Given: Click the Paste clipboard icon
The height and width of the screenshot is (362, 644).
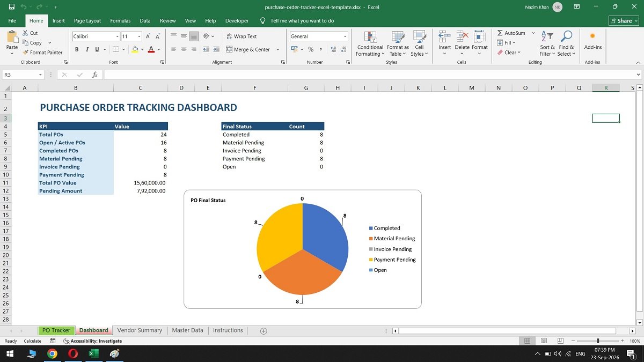Looking at the screenshot, I should (12, 36).
